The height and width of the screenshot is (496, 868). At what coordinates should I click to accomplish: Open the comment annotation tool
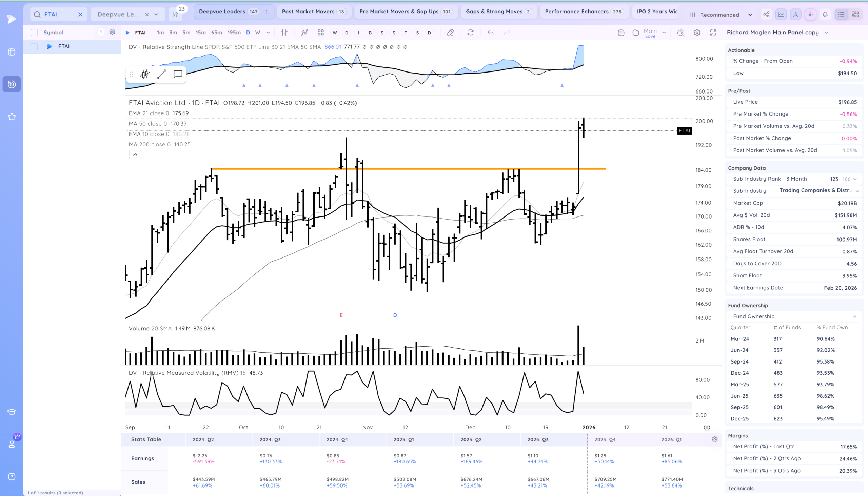click(178, 74)
